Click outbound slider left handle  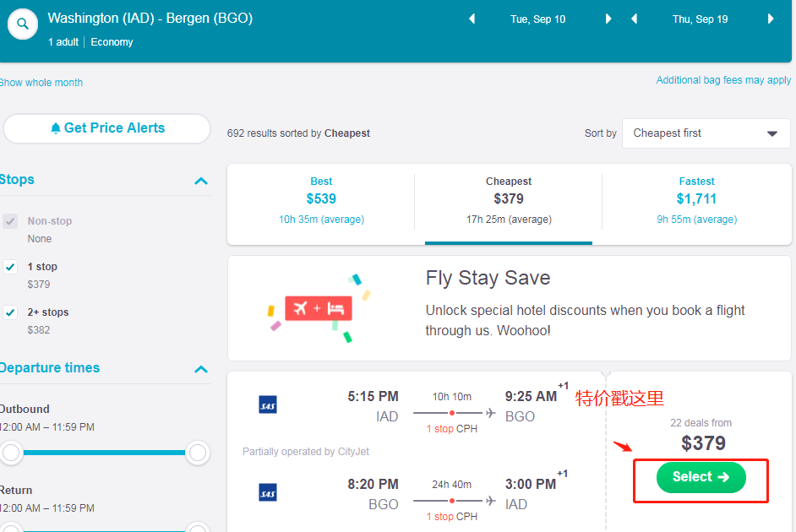11,453
